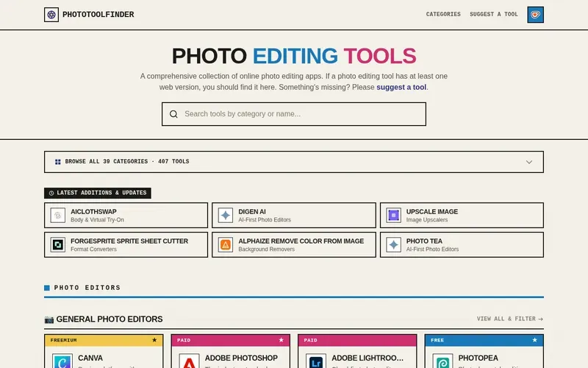Click the PHOTOTOOLFINDER site title
This screenshot has height=368, width=588.
pyautogui.click(x=98, y=15)
